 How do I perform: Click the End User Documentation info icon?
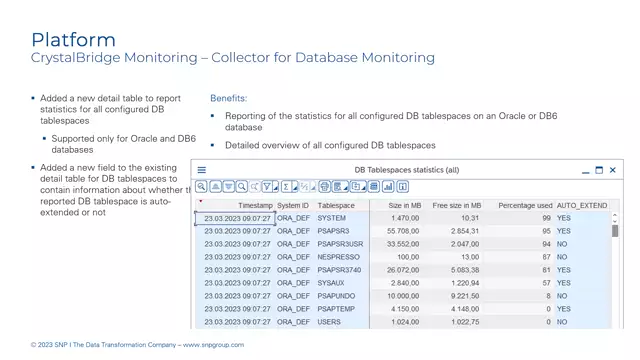click(x=402, y=187)
